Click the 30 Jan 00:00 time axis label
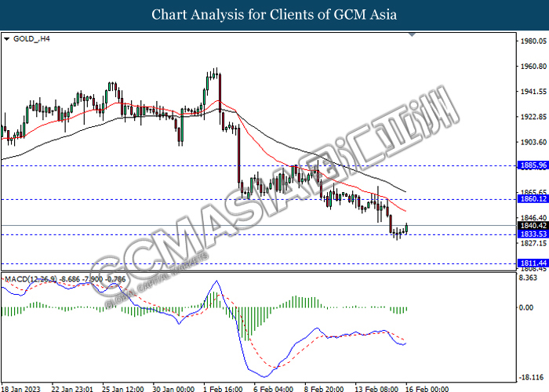This screenshot has height=392, width=549. point(173,389)
